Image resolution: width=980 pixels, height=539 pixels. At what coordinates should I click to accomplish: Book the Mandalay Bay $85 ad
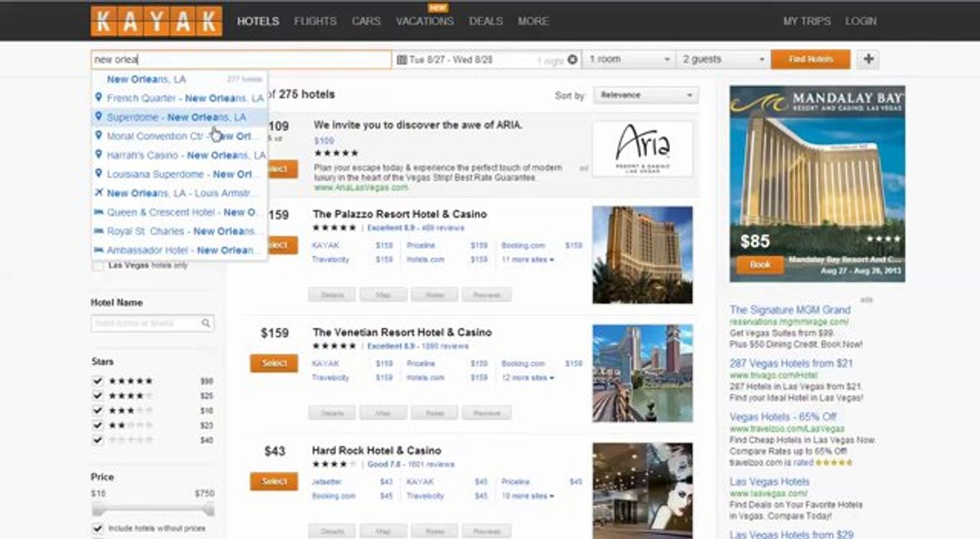[x=760, y=265]
